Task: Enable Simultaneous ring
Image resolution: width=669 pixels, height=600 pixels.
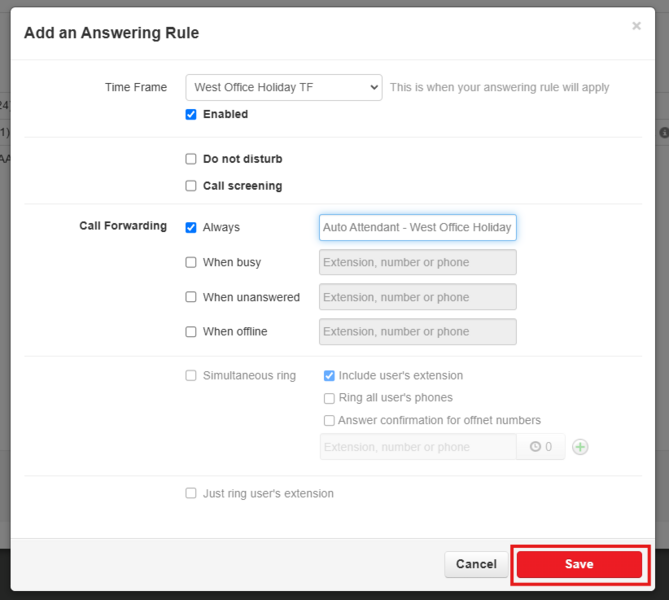Action: (191, 376)
